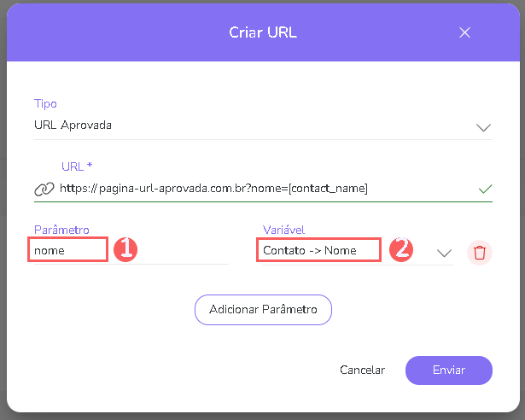The height and width of the screenshot is (420, 525).
Task: Expand the Tipo dropdown chevron
Action: point(483,127)
